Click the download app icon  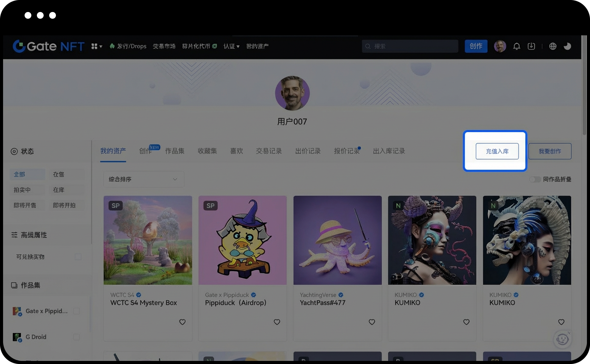click(x=531, y=46)
